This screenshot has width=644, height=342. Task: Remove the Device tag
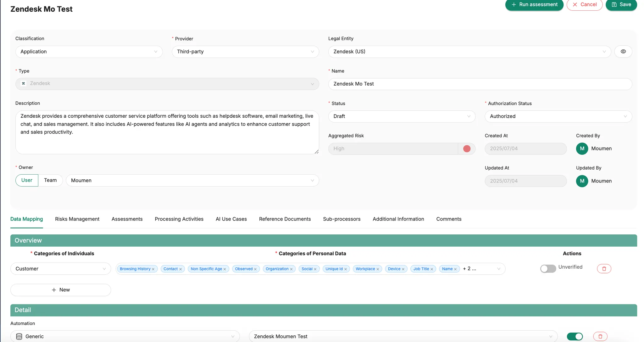coord(403,269)
